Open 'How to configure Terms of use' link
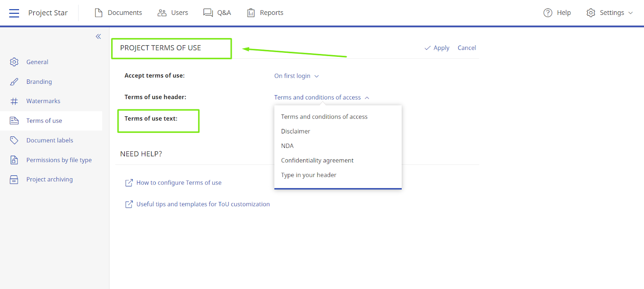 click(x=179, y=183)
